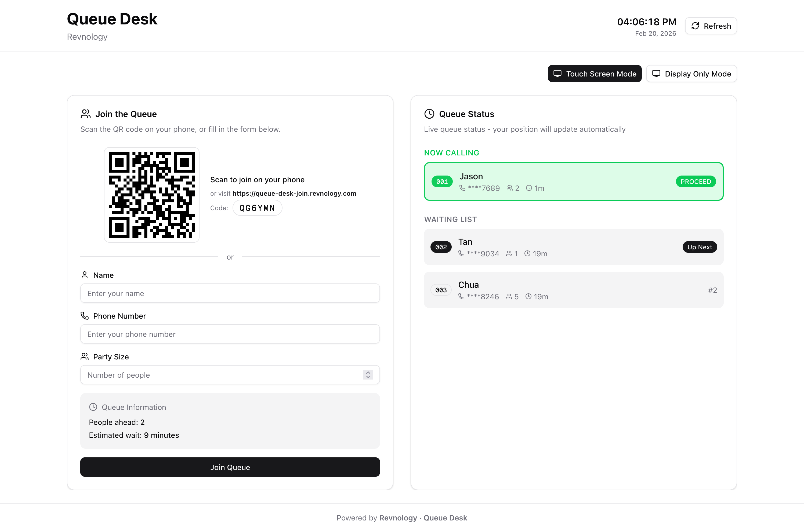Switch to Display Only Mode
Viewport: 804px width, 532px height.
click(691, 74)
